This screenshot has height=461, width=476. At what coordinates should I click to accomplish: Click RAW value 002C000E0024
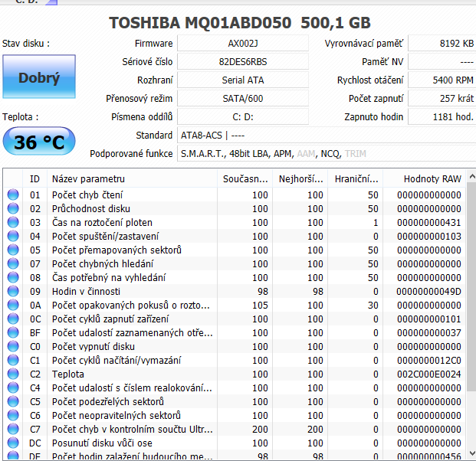pyautogui.click(x=429, y=374)
